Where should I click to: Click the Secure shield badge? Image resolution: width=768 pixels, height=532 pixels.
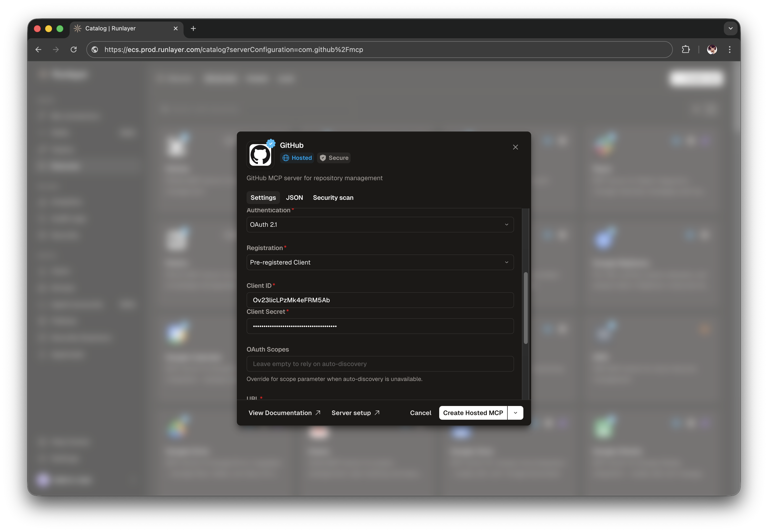(x=333, y=158)
